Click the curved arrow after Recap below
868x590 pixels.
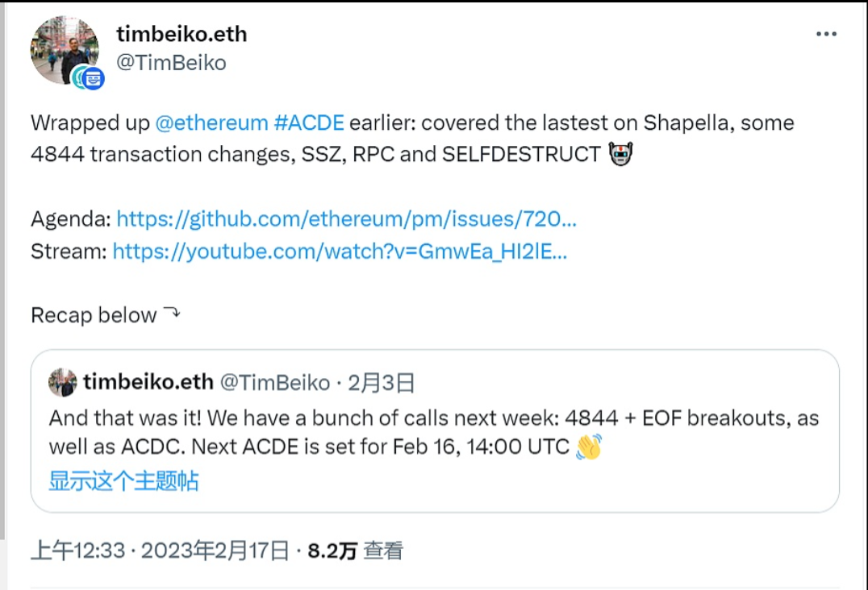pos(172,314)
